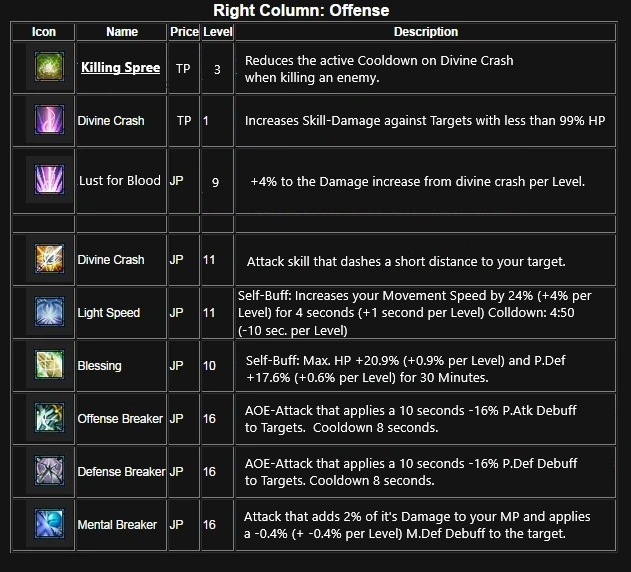Image resolution: width=631 pixels, height=572 pixels.
Task: Click the Price column header
Action: tap(184, 32)
